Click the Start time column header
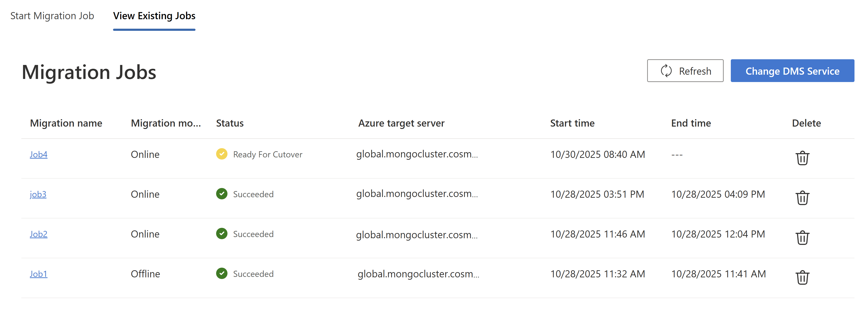The image size is (868, 325). 572,123
